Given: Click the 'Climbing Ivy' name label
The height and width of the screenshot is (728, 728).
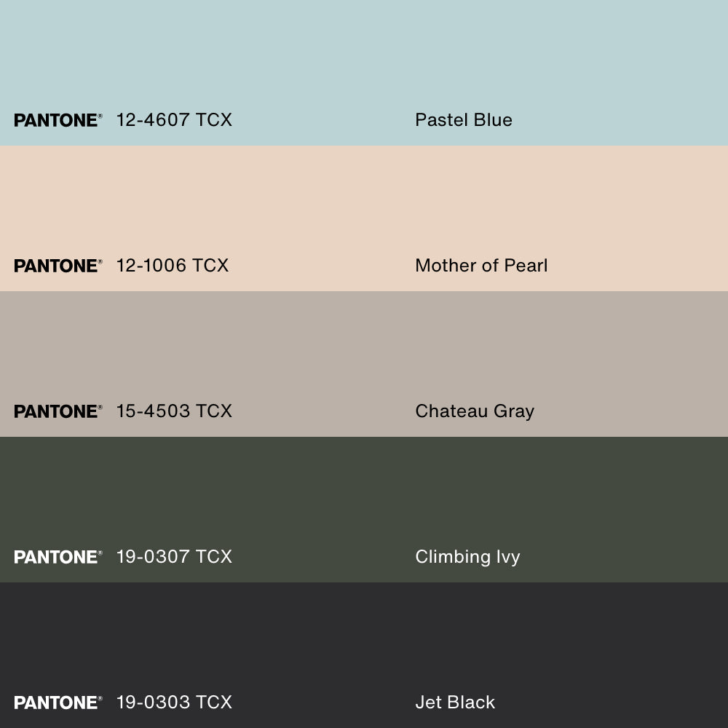Looking at the screenshot, I should (467, 557).
